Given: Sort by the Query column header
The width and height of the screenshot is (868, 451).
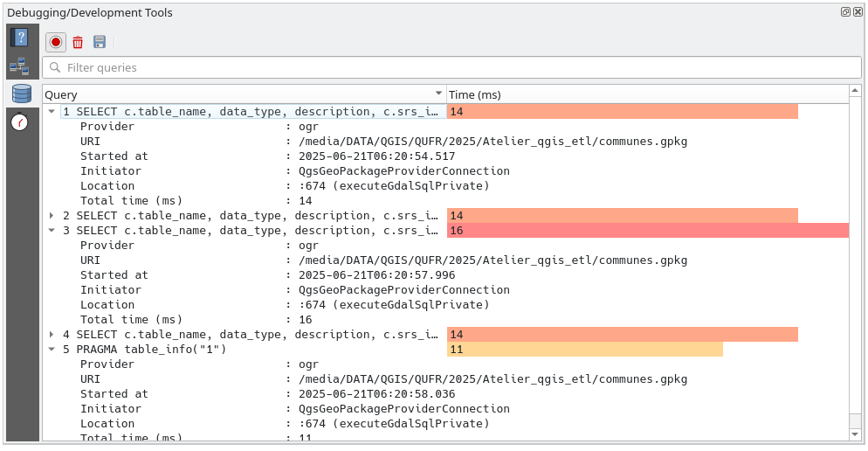Looking at the screenshot, I should coord(236,94).
